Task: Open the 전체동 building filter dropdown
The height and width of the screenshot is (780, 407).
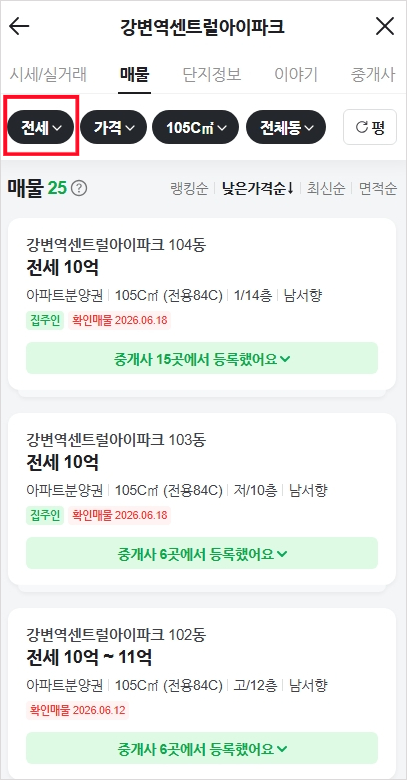Action: point(286,127)
